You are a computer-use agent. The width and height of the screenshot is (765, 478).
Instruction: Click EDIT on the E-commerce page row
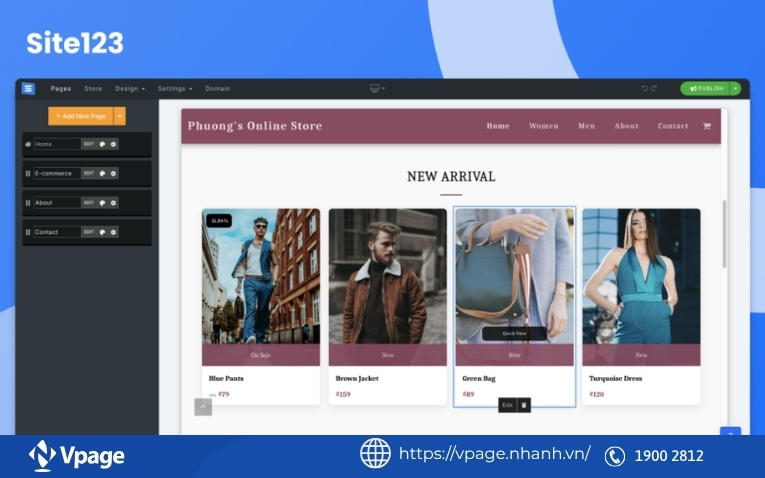tap(89, 173)
